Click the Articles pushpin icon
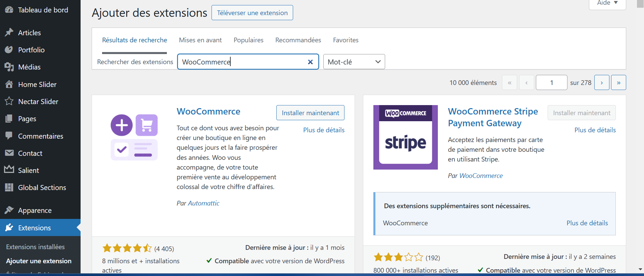Image resolution: width=644 pixels, height=276 pixels. point(9,33)
